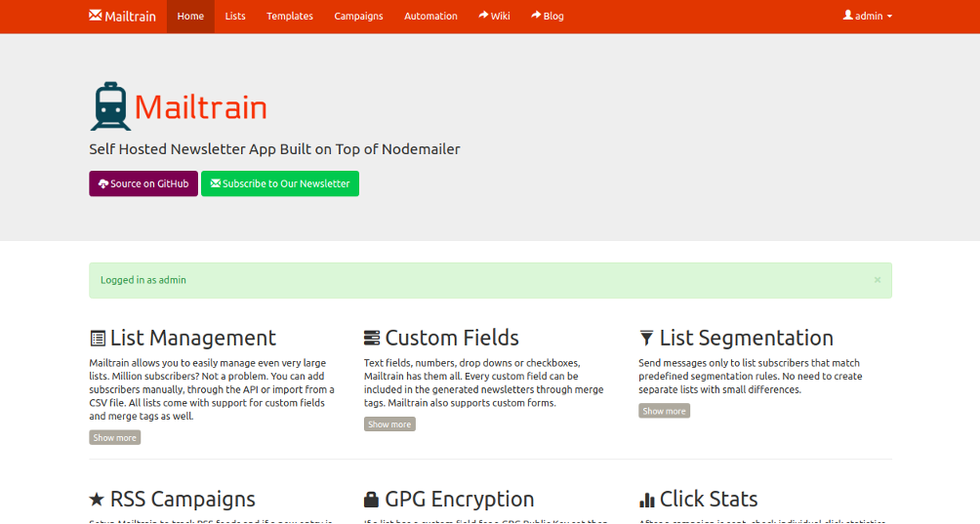Go to the Lists menu item
The image size is (980, 524).
235,17
